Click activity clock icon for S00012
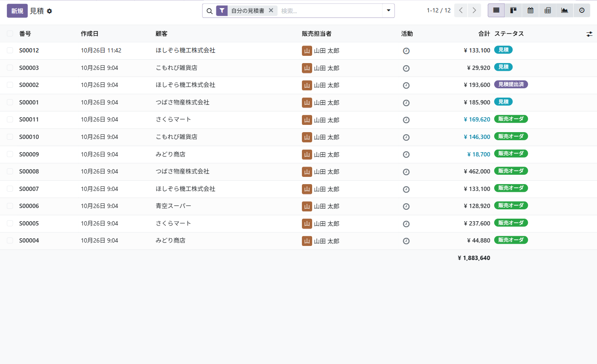The image size is (597, 364). pyautogui.click(x=406, y=51)
